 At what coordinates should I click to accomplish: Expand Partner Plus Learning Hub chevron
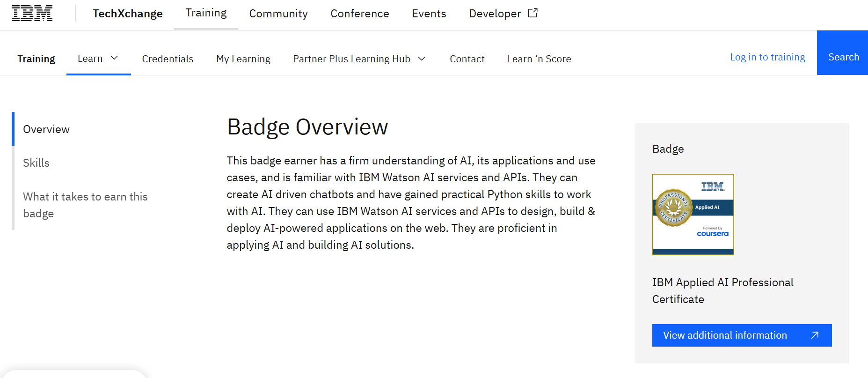click(422, 59)
